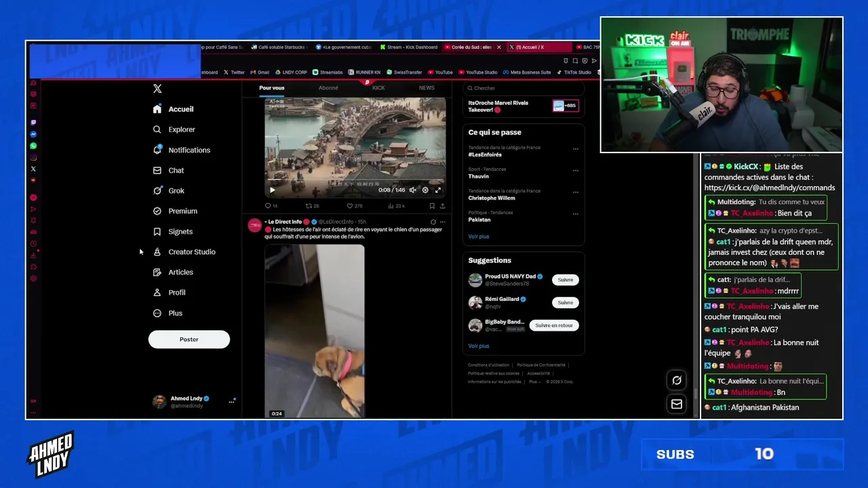Open floating Grok button
Screen dimensions: 868x488
click(x=677, y=380)
